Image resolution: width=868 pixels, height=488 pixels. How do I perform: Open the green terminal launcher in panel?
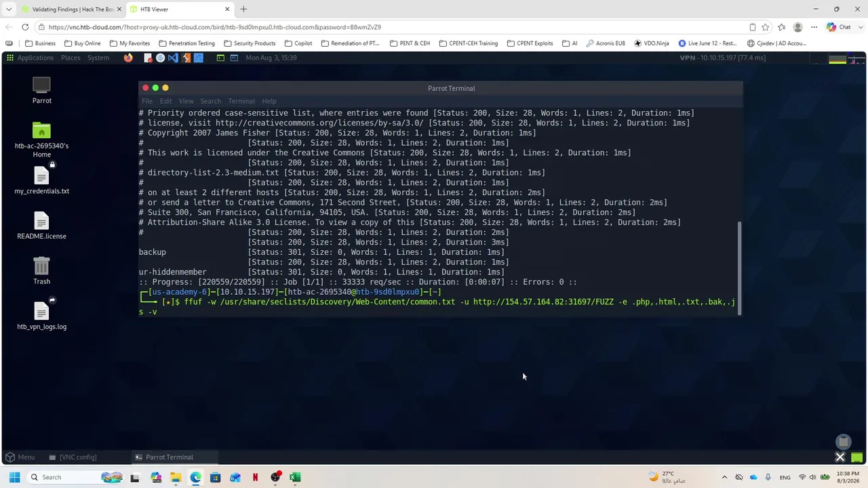(x=220, y=58)
